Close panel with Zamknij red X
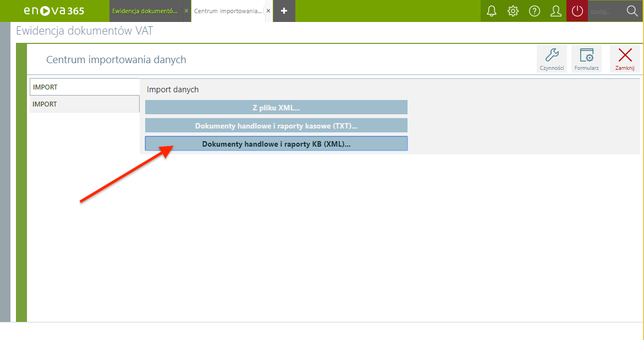This screenshot has width=644, height=340. 625,58
